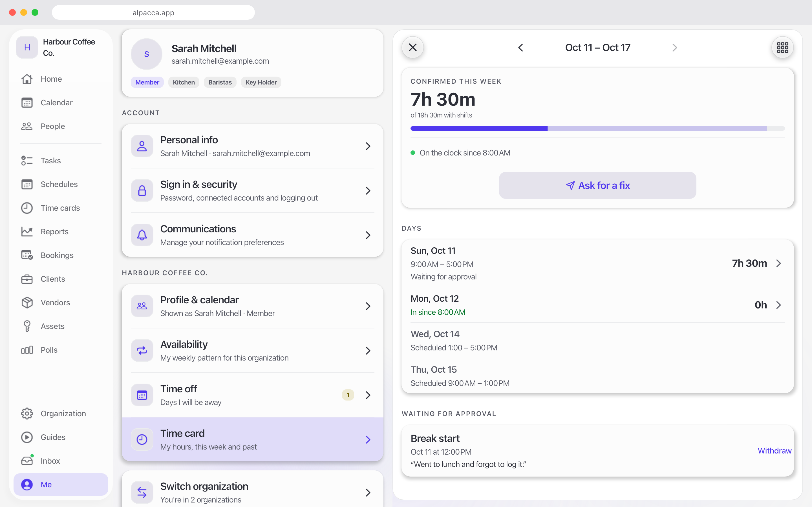Image resolution: width=812 pixels, height=507 pixels.
Task: Click the Reports chart icon
Action: click(27, 231)
